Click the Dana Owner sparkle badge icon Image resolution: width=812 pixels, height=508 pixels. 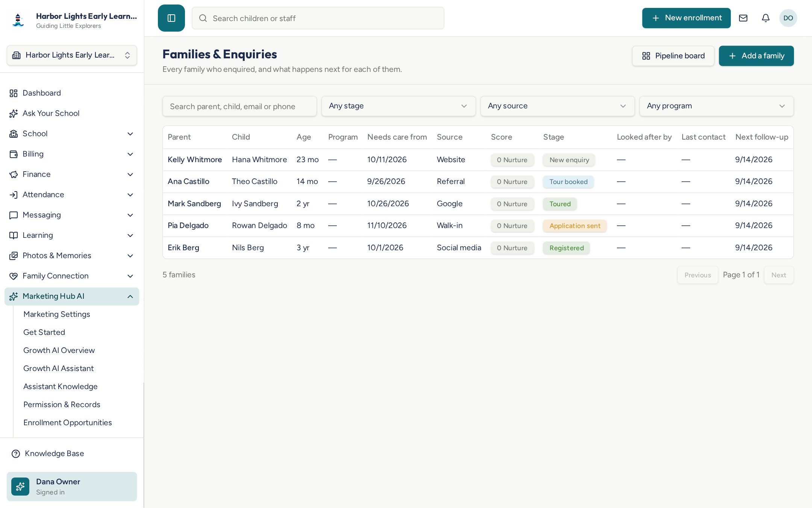[x=20, y=487]
